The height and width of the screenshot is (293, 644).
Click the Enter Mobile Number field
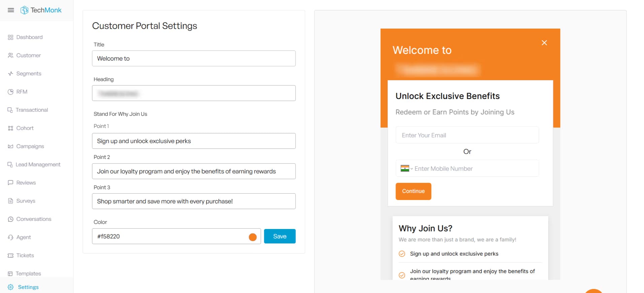coord(467,168)
